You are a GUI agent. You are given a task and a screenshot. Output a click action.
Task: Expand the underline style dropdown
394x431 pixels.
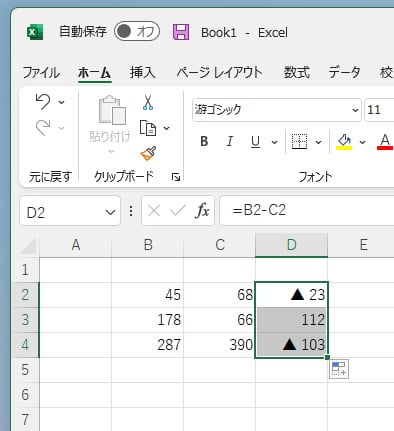point(274,142)
